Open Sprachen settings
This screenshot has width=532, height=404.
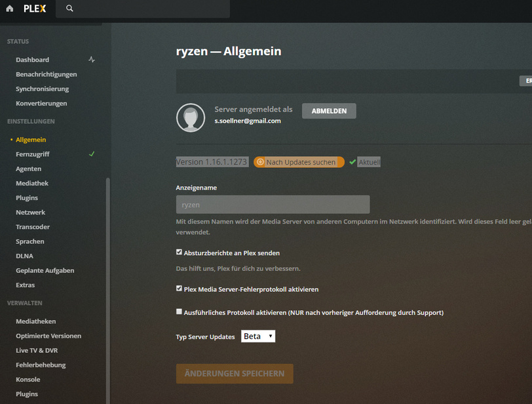pos(30,241)
